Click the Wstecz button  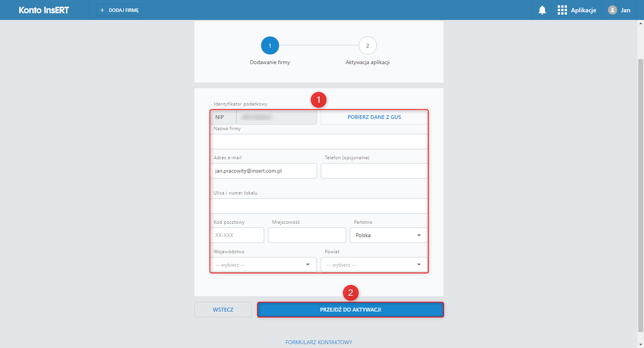pos(223,310)
